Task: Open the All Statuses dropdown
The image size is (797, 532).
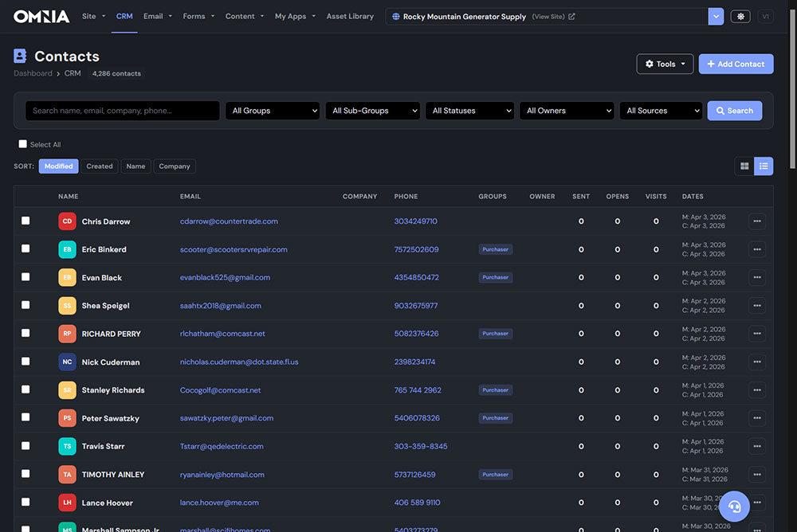Action: pyautogui.click(x=469, y=110)
